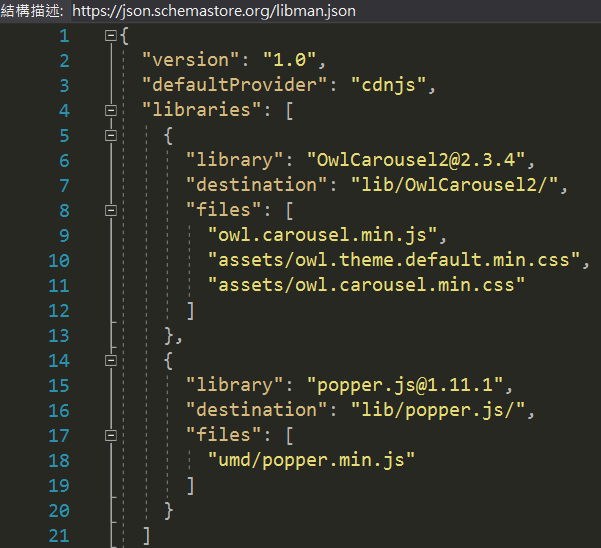Collapse the root object on line 1
The height and width of the screenshot is (548, 601).
coord(111,36)
